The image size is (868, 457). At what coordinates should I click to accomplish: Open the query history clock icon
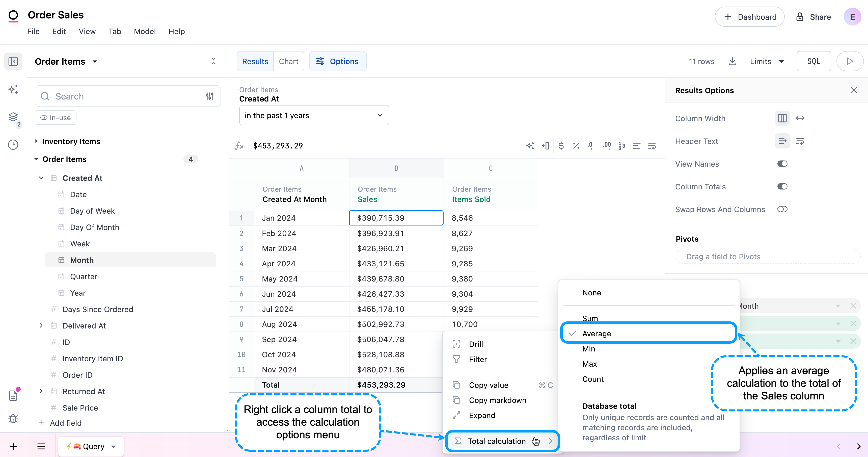coord(13,145)
